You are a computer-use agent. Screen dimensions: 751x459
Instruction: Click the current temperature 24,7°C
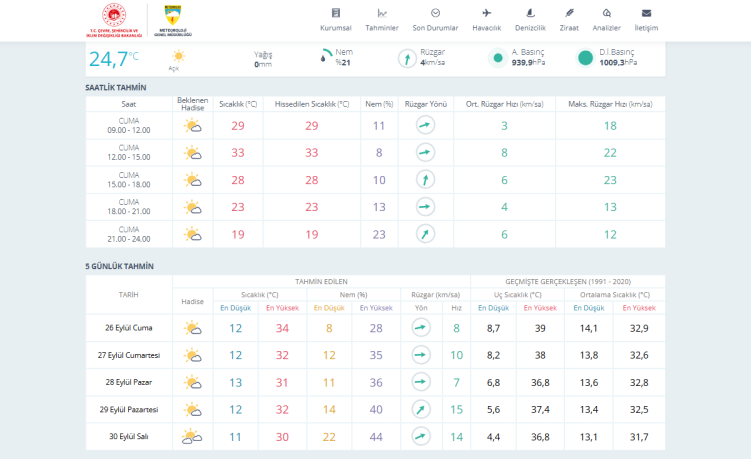[114, 59]
